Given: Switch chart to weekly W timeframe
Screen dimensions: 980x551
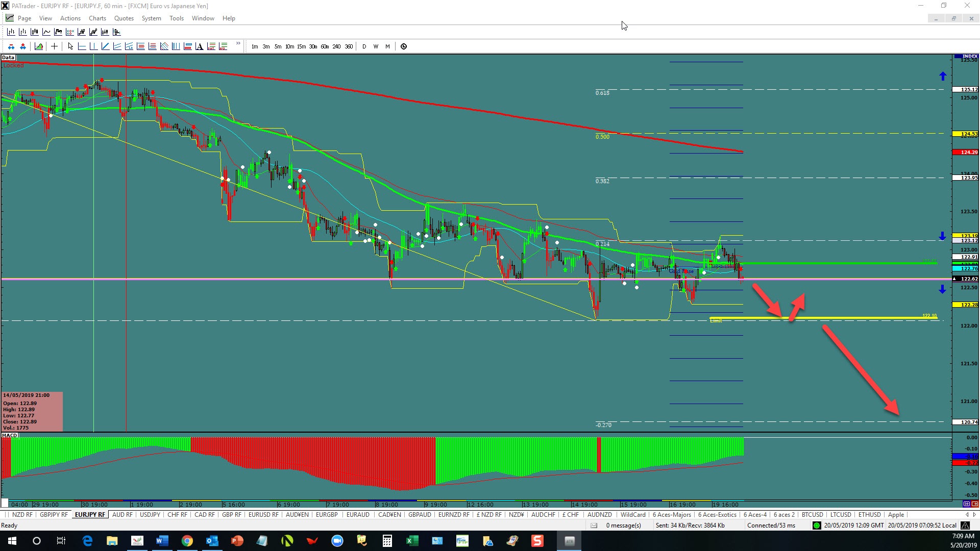Looking at the screenshot, I should pyautogui.click(x=376, y=46).
